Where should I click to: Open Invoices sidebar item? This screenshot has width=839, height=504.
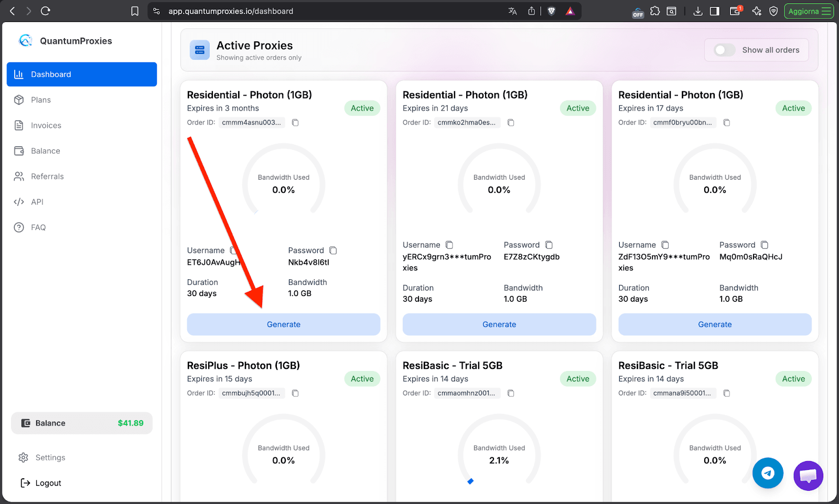tap(46, 126)
